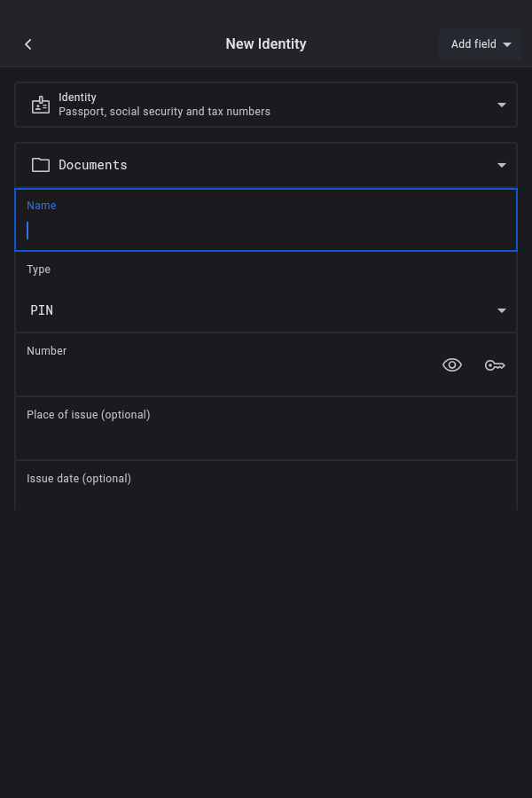Viewport: 532px width, 798px height.
Task: Click the New Identity page title
Action: [266, 44]
